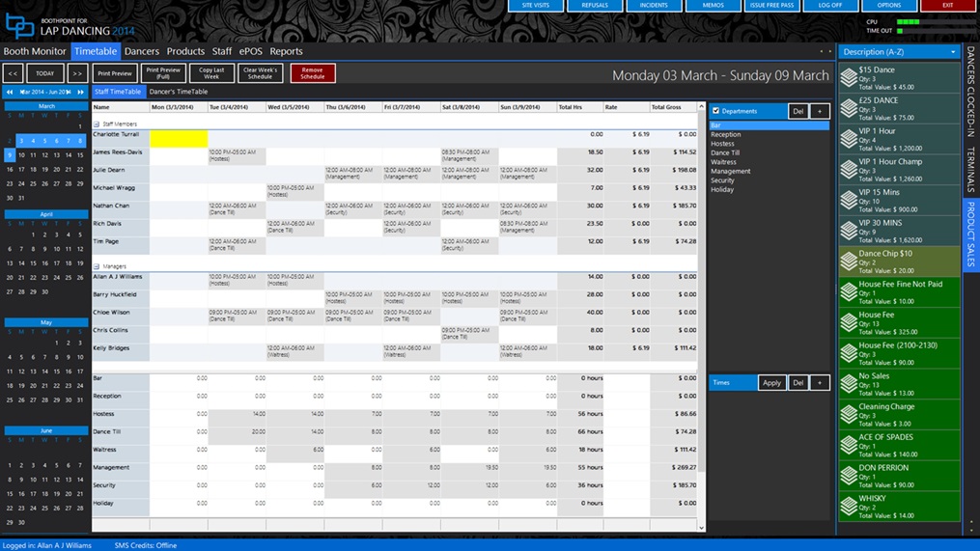
Task: Add a time entry with the plus button
Action: pos(820,382)
